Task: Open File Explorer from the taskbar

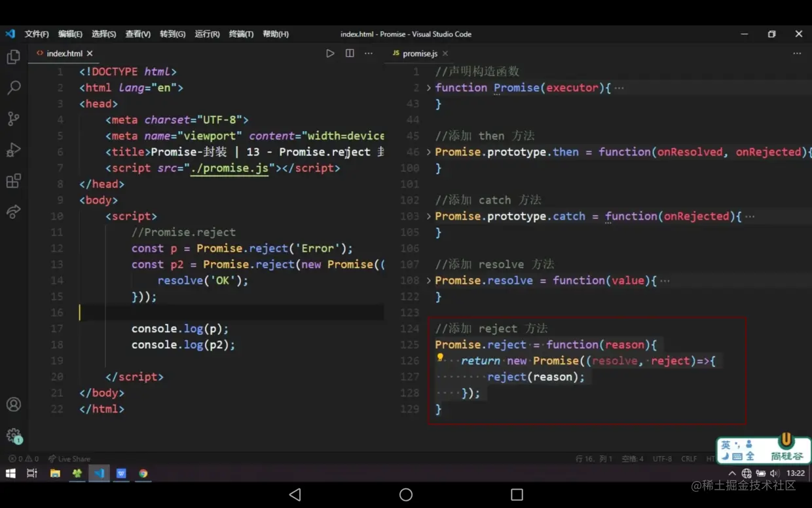Action: click(55, 473)
